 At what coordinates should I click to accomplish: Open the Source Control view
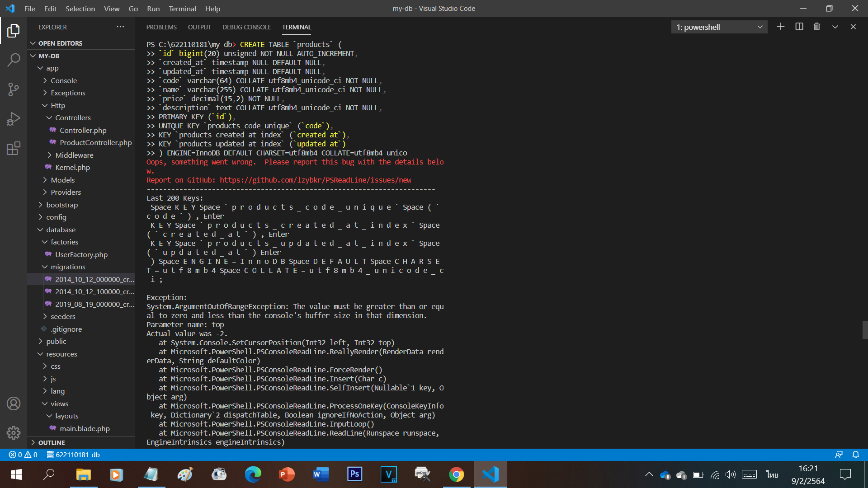click(14, 89)
